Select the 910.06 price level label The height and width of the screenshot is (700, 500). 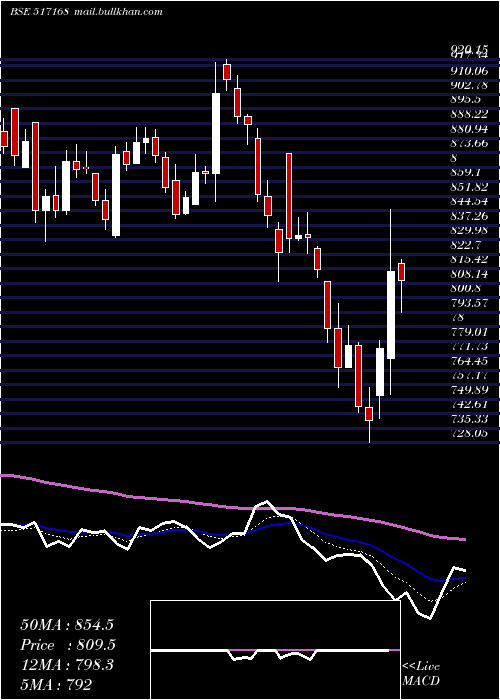469,71
